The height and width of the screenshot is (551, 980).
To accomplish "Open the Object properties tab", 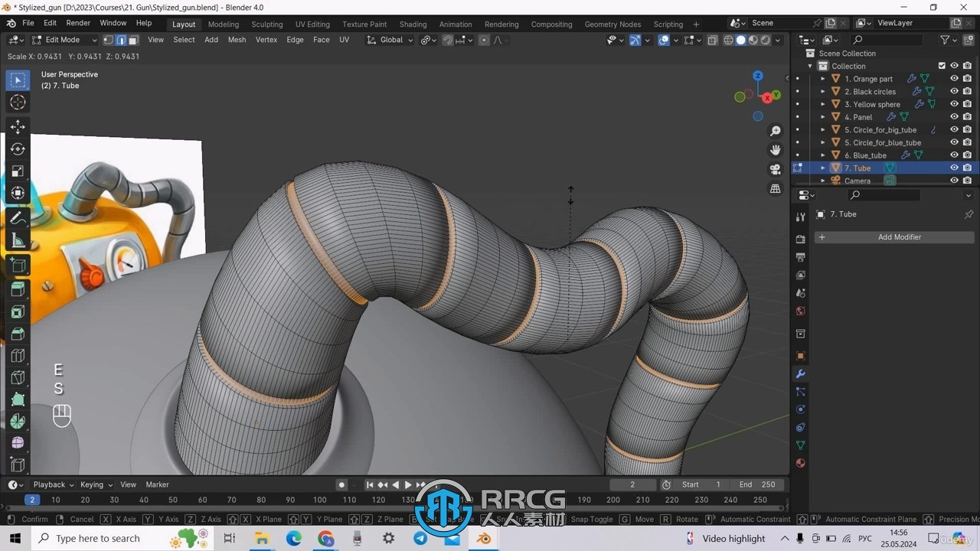I will pyautogui.click(x=801, y=356).
